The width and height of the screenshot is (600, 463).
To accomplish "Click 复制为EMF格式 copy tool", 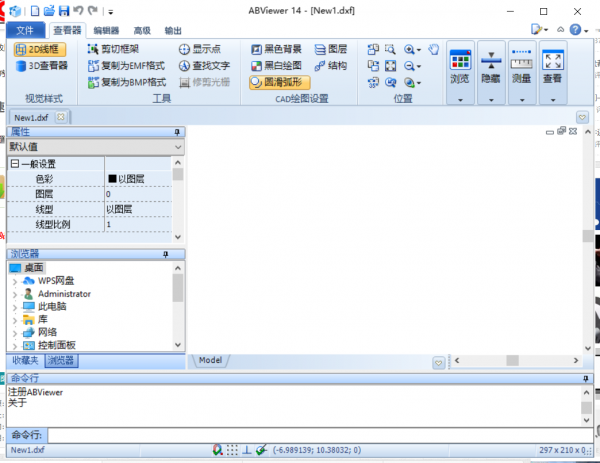I will (x=126, y=66).
